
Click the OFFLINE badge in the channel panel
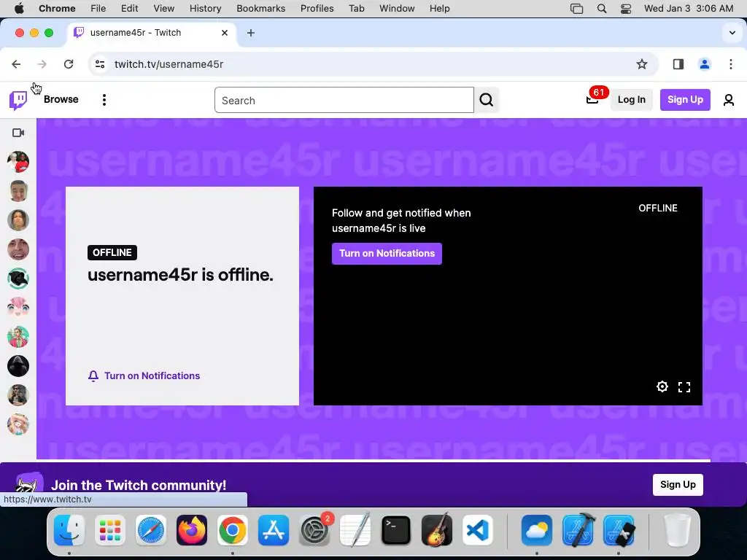(x=112, y=252)
